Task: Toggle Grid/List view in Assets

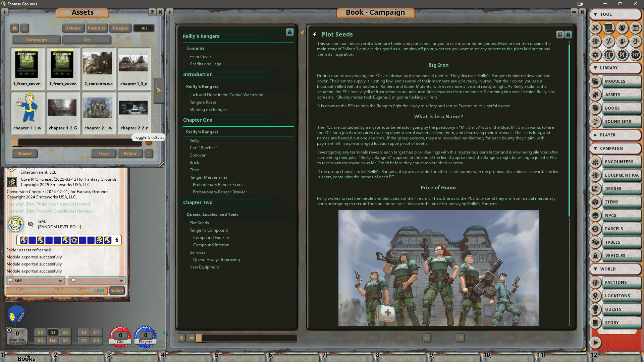Action: click(x=149, y=142)
